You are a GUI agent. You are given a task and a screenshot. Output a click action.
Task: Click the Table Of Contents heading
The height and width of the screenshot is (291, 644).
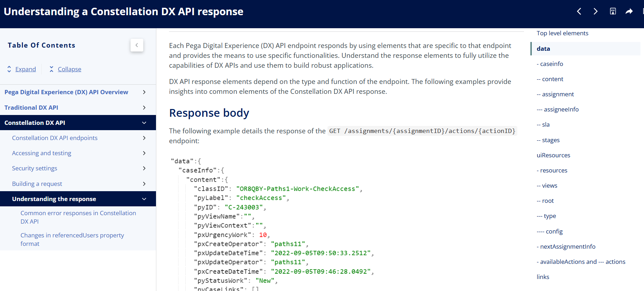41,45
